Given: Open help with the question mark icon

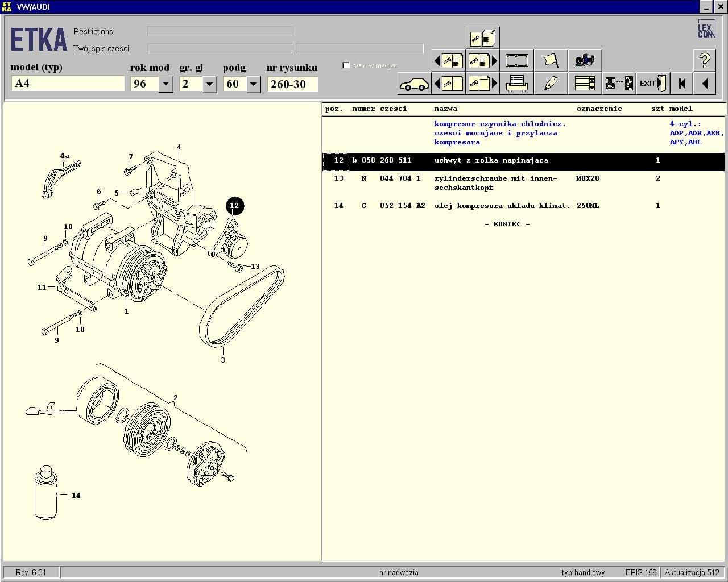Looking at the screenshot, I should tap(705, 60).
